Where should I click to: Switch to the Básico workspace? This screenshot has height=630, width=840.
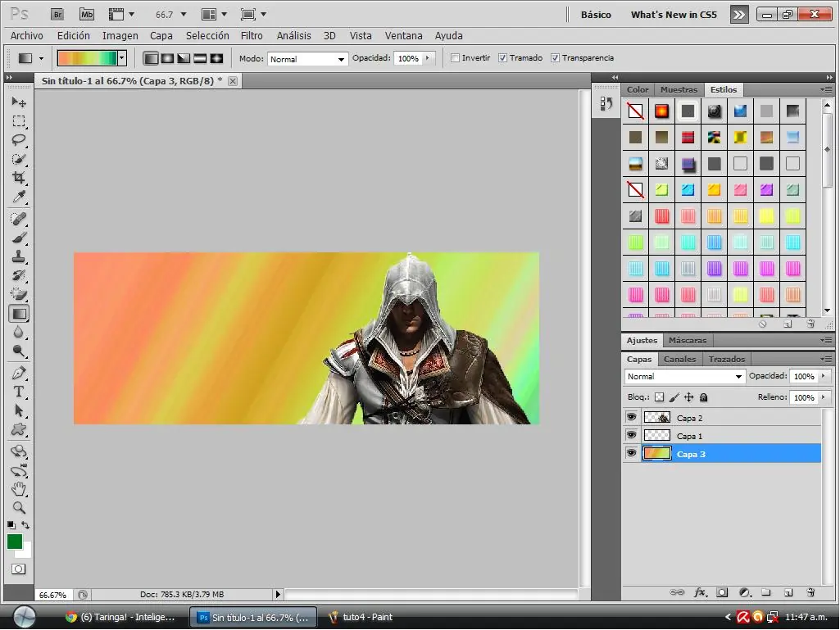tap(596, 15)
